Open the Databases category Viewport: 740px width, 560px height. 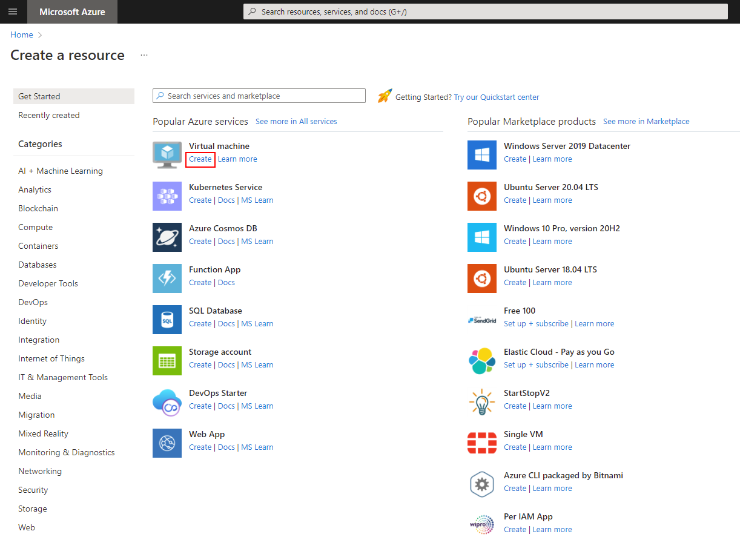click(x=38, y=265)
